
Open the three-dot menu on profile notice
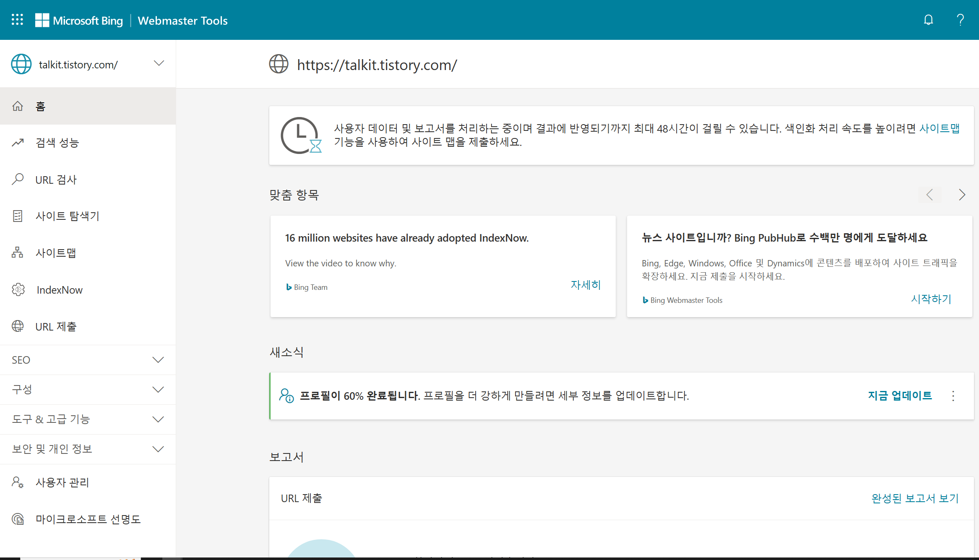(x=953, y=396)
